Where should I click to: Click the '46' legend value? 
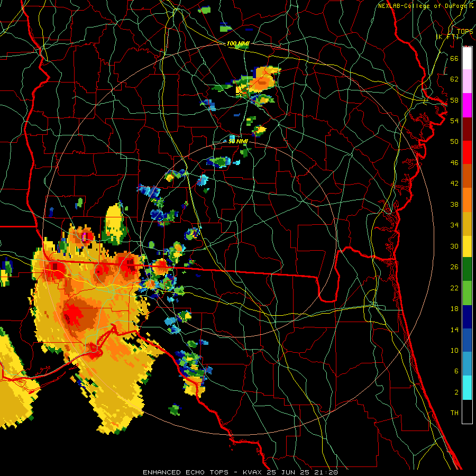(454, 163)
